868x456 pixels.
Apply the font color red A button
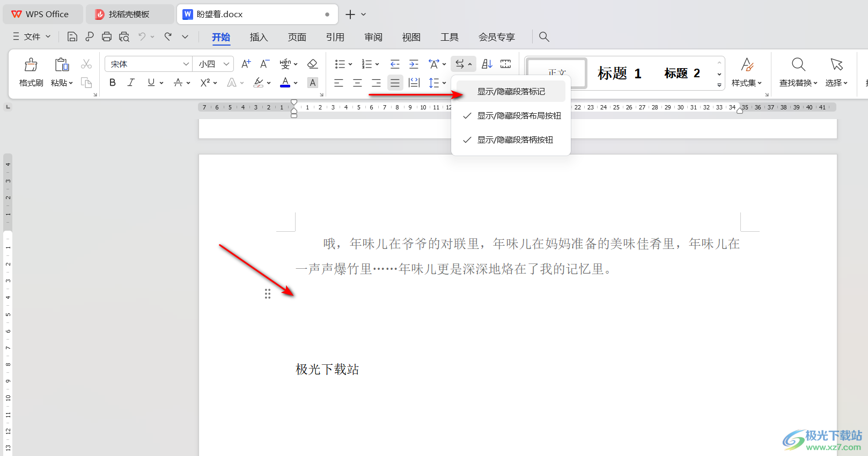pyautogui.click(x=285, y=83)
